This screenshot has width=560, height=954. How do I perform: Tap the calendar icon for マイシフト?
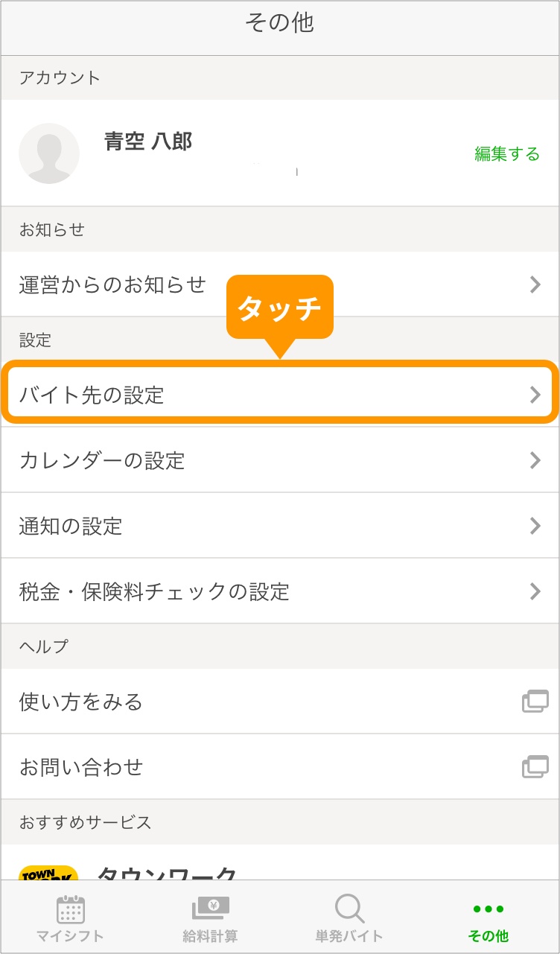point(71,909)
